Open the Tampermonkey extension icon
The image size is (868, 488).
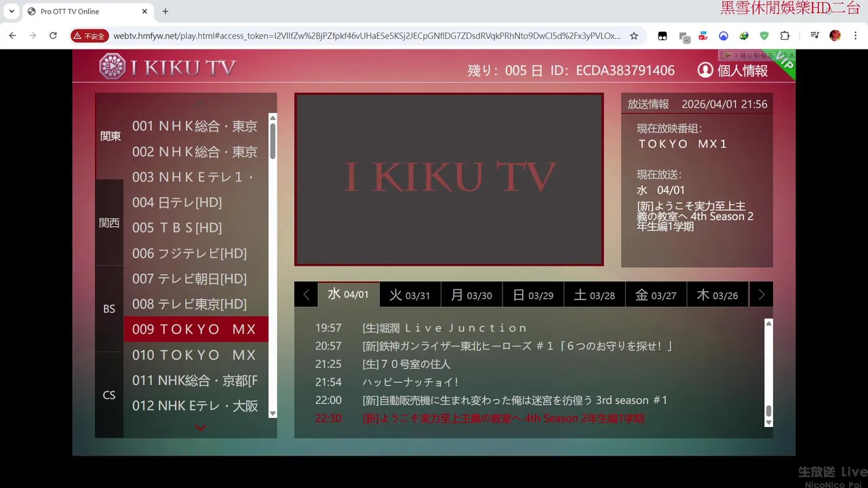[x=663, y=36]
